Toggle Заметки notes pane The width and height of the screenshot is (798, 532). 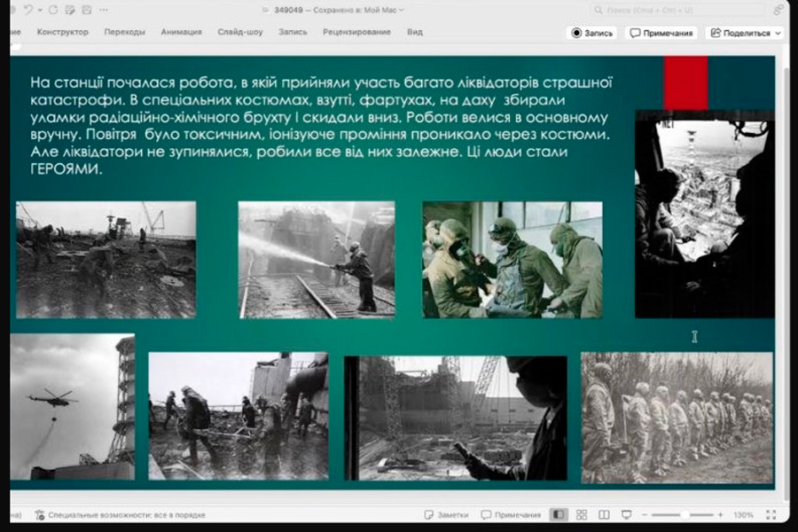pyautogui.click(x=445, y=515)
